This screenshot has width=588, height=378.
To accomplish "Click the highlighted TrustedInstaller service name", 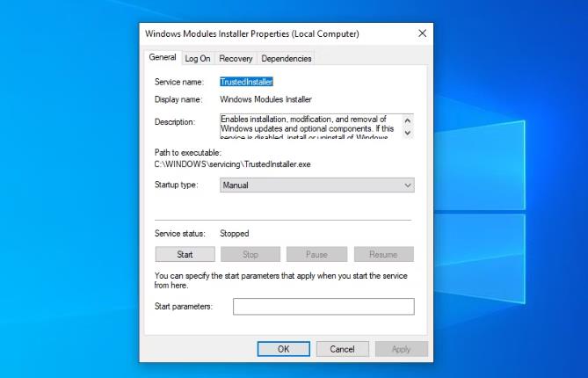I will [x=246, y=82].
